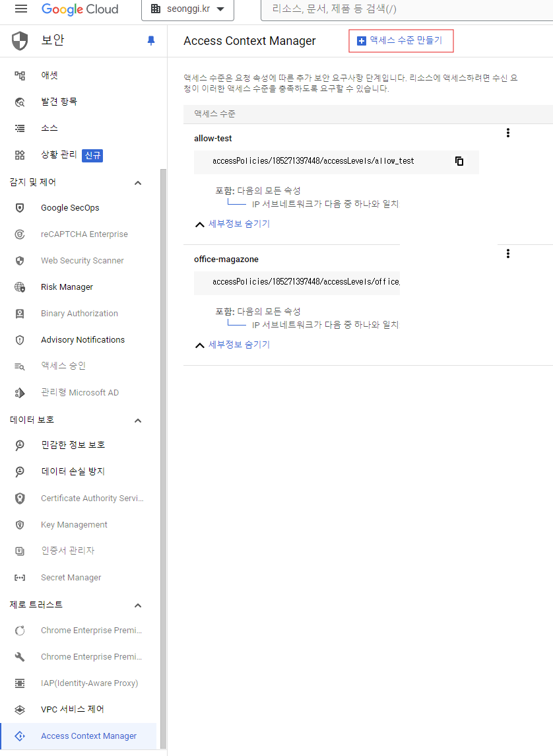Click the Binary Authorization icon
The width and height of the screenshot is (553, 756).
20,314
